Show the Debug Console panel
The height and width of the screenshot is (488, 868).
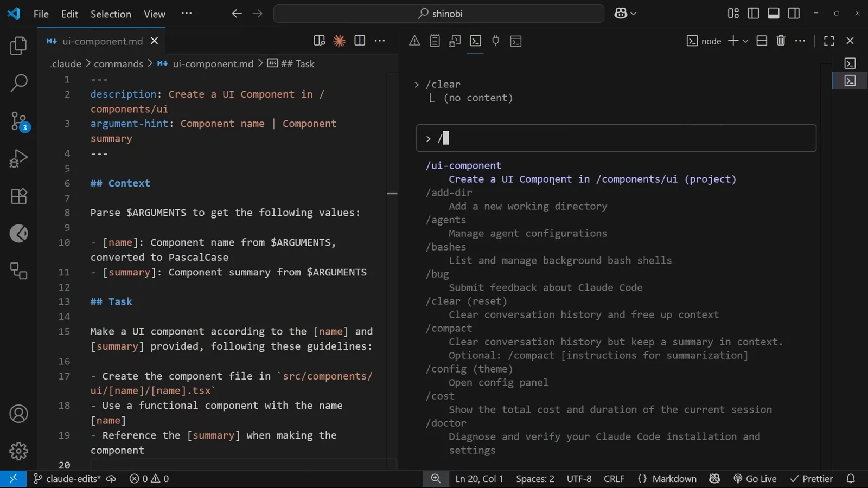(455, 41)
